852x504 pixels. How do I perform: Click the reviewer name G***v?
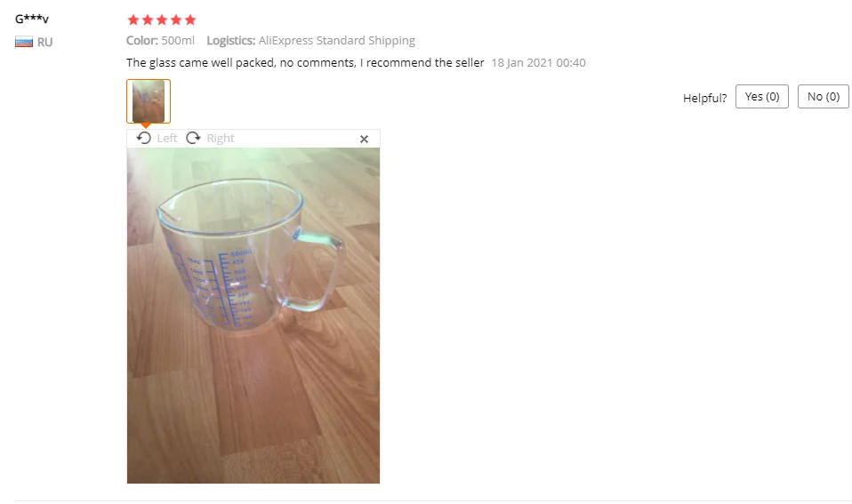[32, 19]
